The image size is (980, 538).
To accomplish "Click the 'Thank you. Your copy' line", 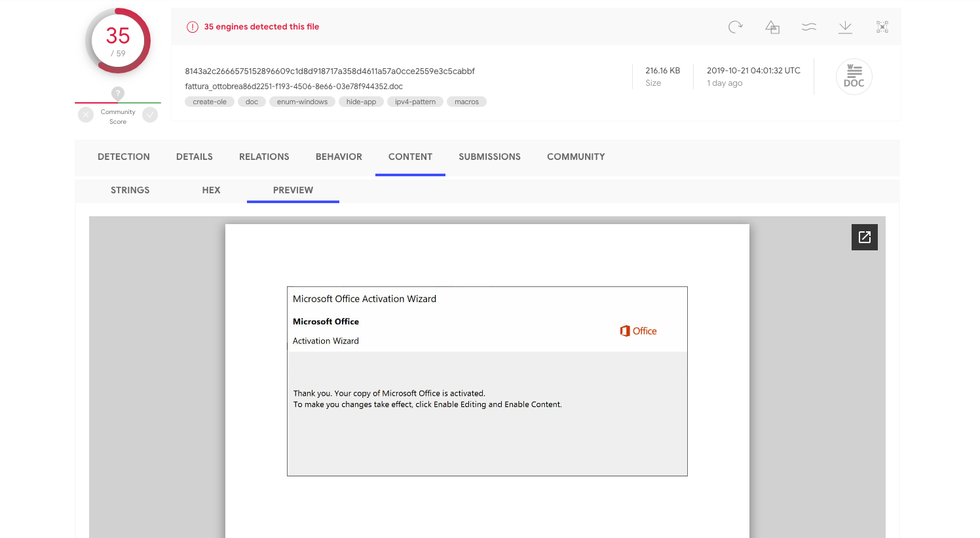I will coord(389,393).
